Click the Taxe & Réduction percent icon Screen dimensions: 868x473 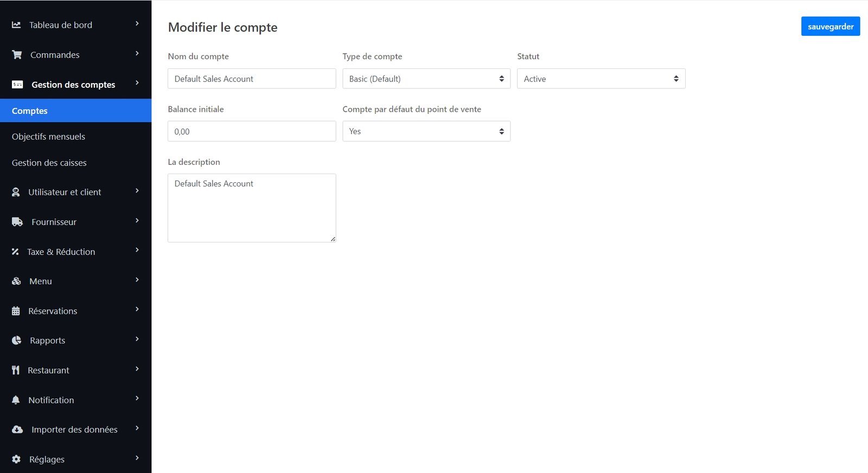(15, 252)
